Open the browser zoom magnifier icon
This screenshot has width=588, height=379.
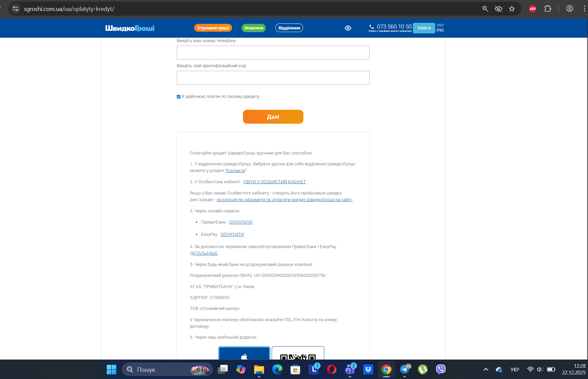pos(485,9)
